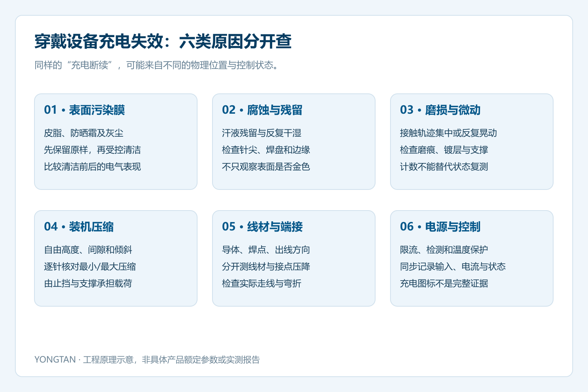Click the text "先保留原样，再受控清洁"

point(93,150)
